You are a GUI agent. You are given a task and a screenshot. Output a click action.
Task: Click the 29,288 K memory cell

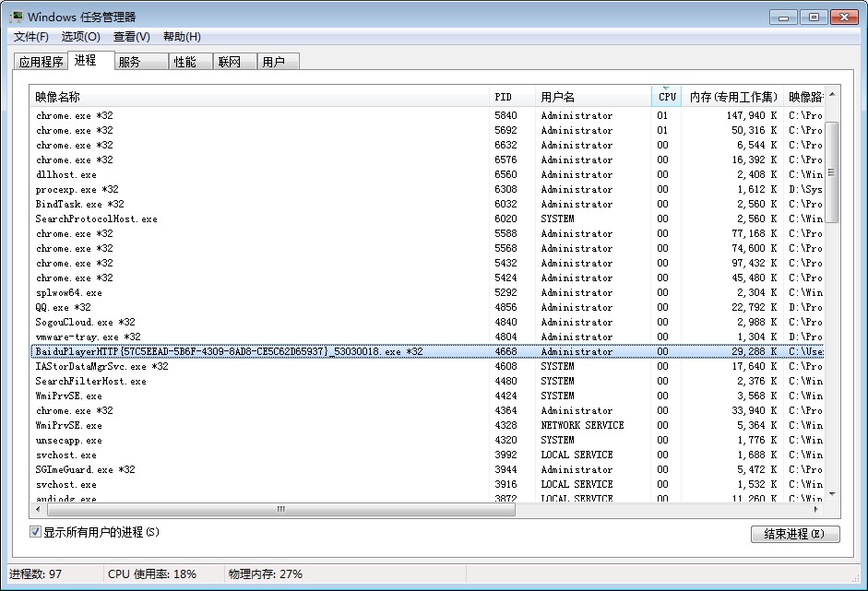[x=755, y=351]
